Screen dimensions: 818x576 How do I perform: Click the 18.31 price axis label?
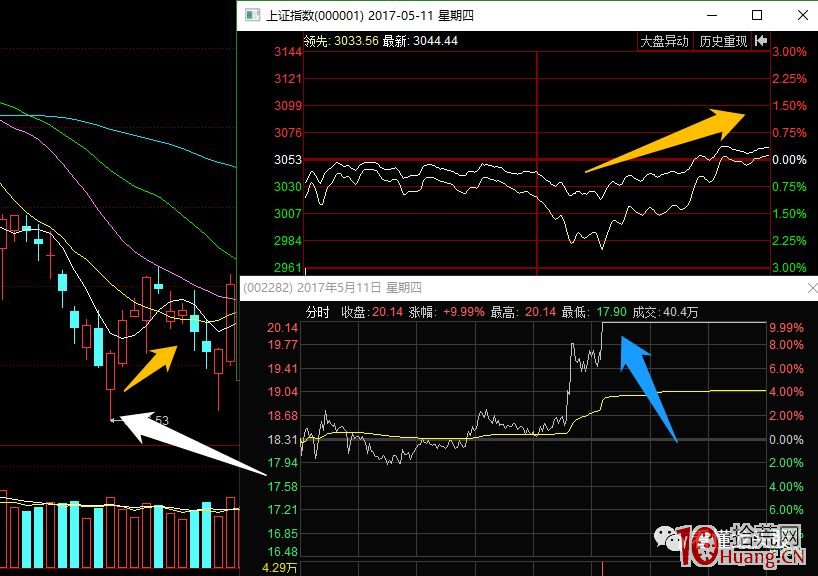pos(283,439)
